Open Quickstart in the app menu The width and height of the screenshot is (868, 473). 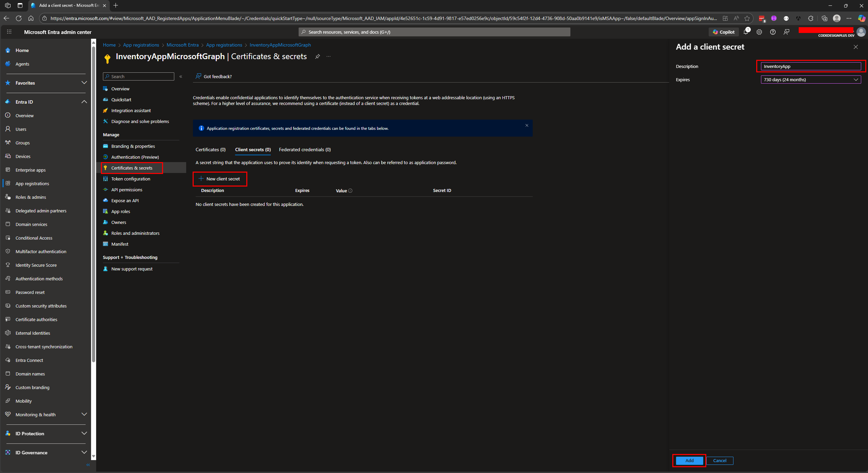point(121,100)
